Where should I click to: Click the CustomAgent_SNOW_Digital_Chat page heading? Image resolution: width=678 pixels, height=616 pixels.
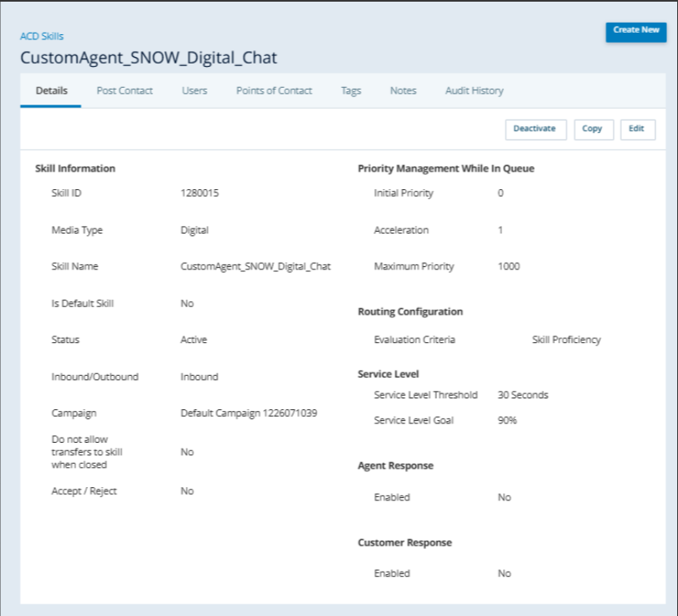tap(148, 58)
